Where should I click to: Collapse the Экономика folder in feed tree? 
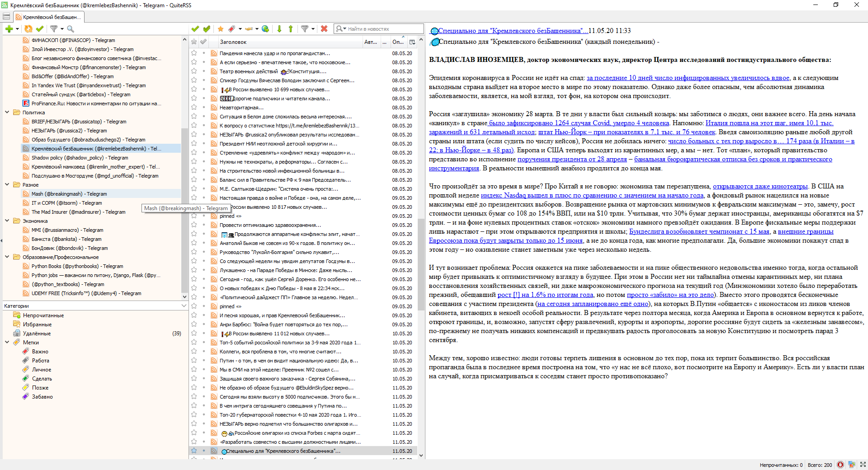coord(7,221)
